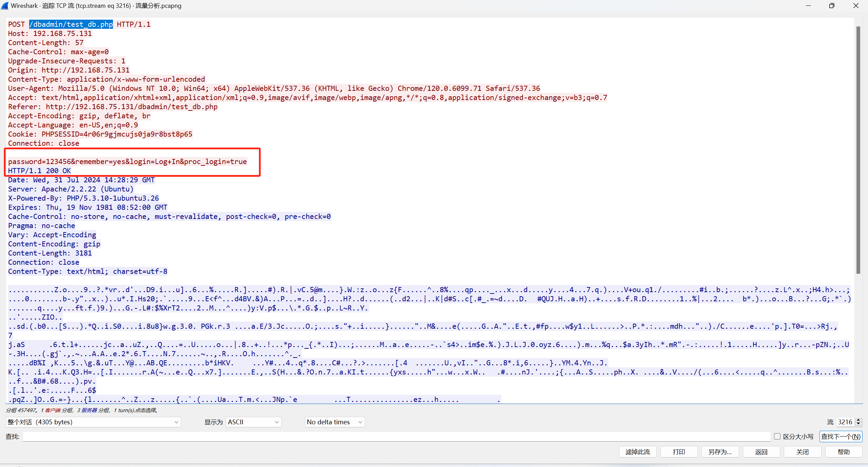Close window via title bar X
Viewport: 868px width, 467px height.
click(x=855, y=6)
